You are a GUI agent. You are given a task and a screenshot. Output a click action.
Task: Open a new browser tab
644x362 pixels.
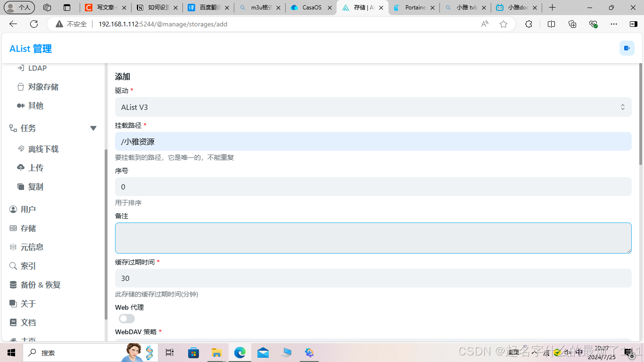pyautogui.click(x=553, y=8)
